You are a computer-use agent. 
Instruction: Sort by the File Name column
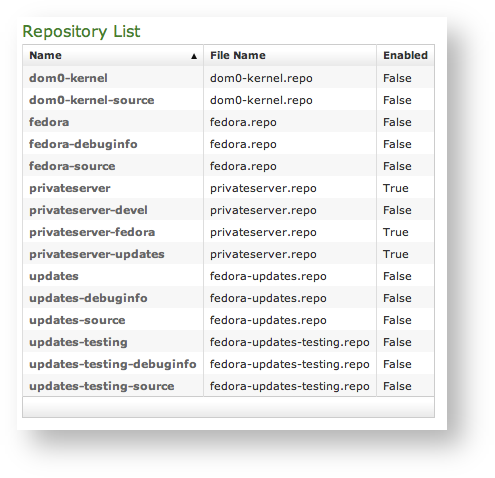[238, 55]
